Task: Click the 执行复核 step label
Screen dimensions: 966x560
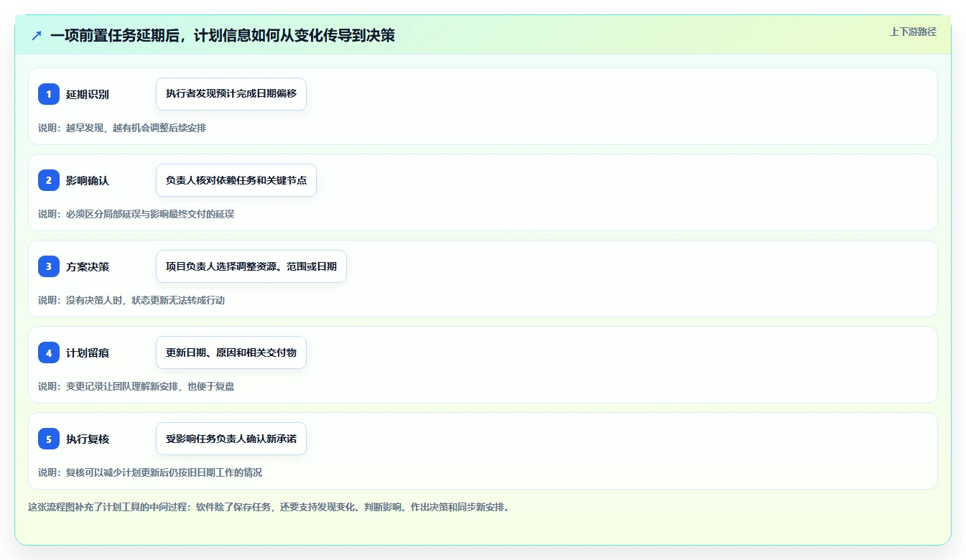Action: 88,439
